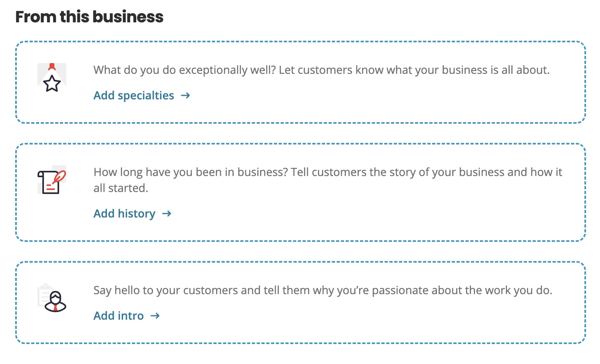Click the red pin atop the star icon
The width and height of the screenshot is (600, 364).
[x=52, y=67]
